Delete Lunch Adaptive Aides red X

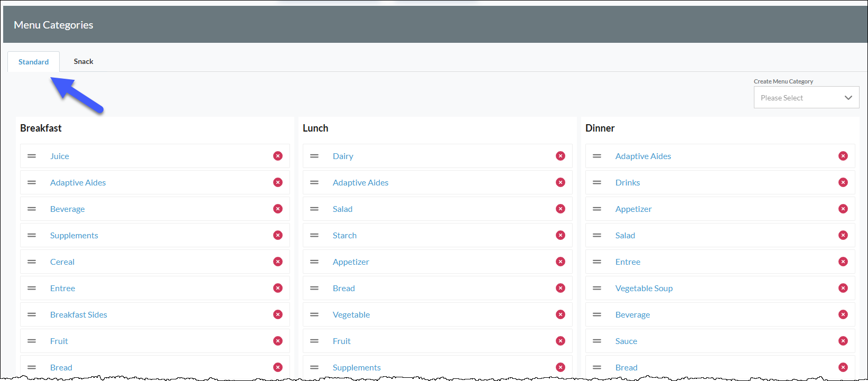tap(561, 182)
